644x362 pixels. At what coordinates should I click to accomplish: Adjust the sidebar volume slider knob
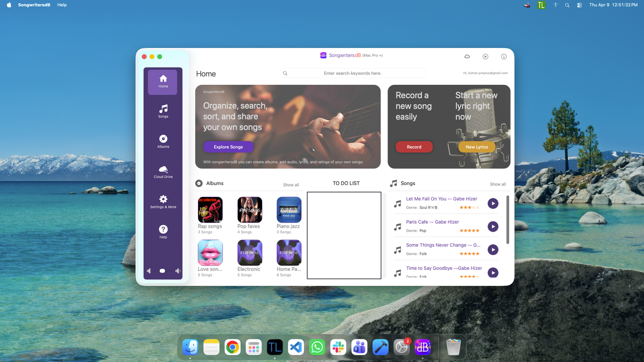pos(162,271)
